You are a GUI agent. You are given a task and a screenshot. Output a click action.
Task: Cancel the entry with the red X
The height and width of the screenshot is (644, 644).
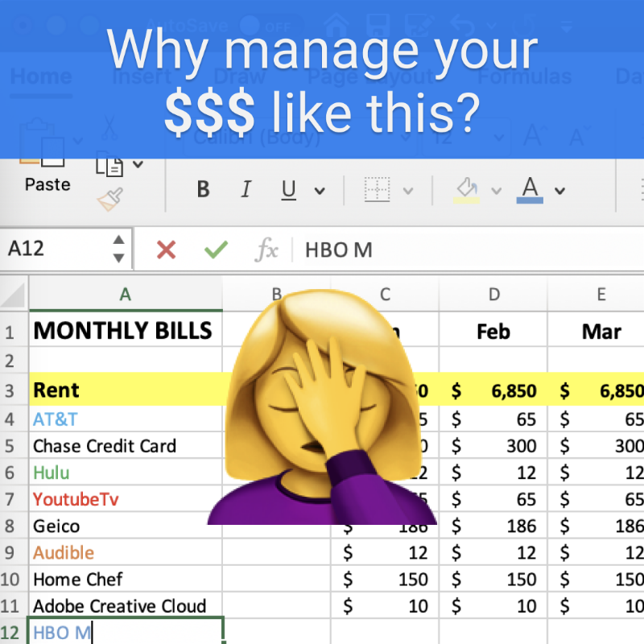167,250
